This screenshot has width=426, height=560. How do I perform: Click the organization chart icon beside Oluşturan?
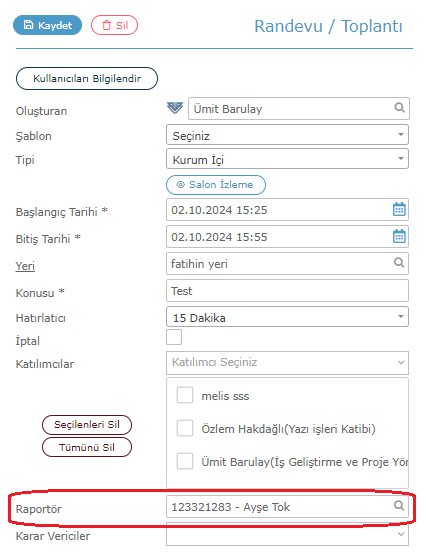tap(175, 108)
